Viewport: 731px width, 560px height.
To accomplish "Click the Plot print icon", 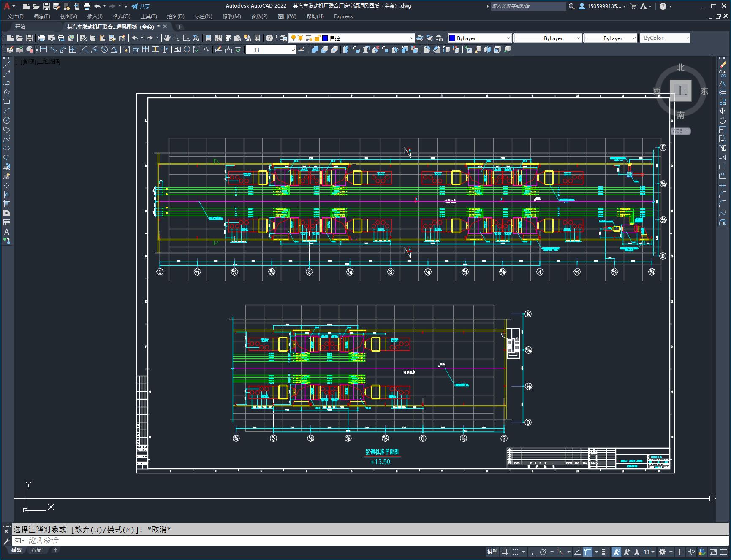I will click(x=42, y=38).
